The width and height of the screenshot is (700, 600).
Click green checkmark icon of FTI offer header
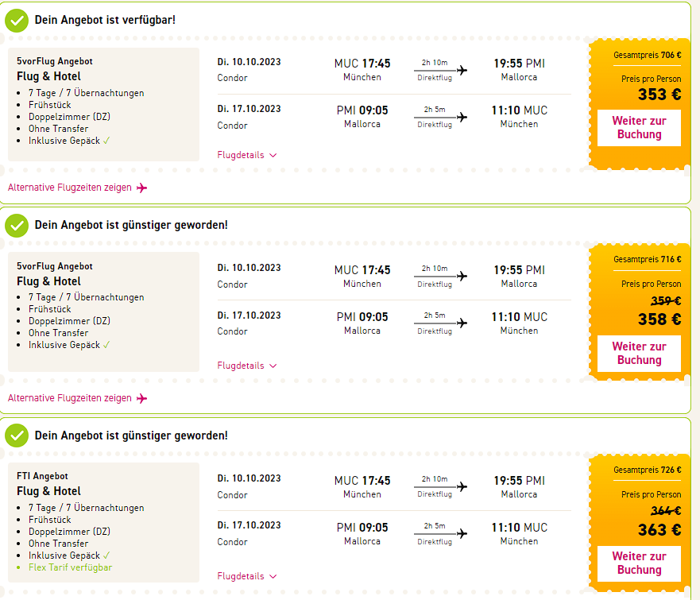17,435
